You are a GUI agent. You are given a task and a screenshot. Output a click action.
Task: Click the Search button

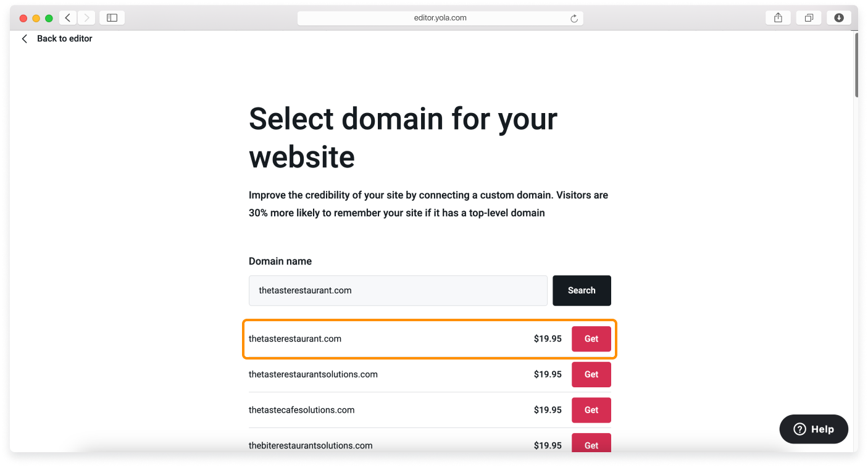(582, 290)
